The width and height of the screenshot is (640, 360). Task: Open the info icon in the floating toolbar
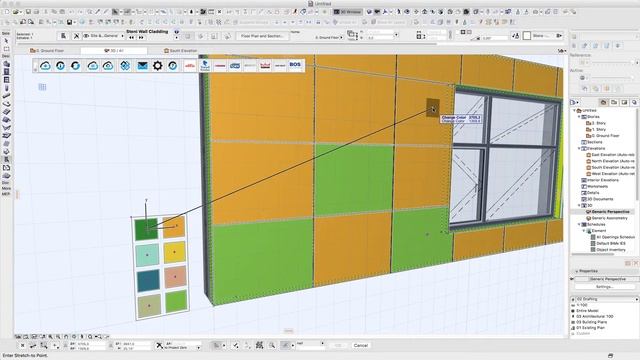(60, 65)
